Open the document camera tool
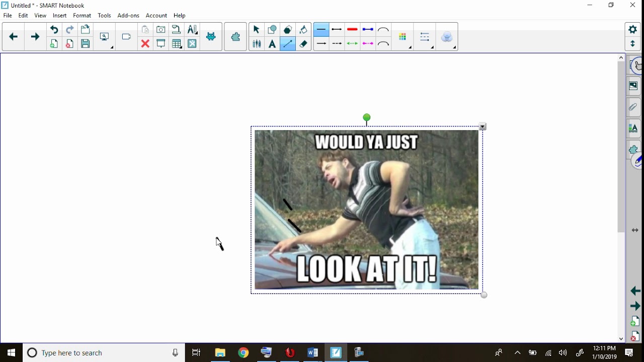Screen dimensions: 644x362 point(177,30)
